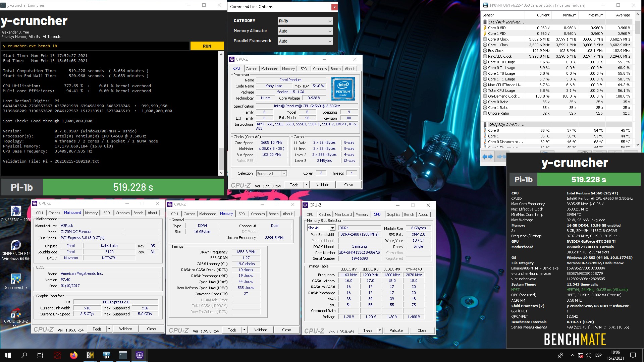Click the y-cruncher console scrollbar up arrow
644x362 pixels.
pos(221,54)
